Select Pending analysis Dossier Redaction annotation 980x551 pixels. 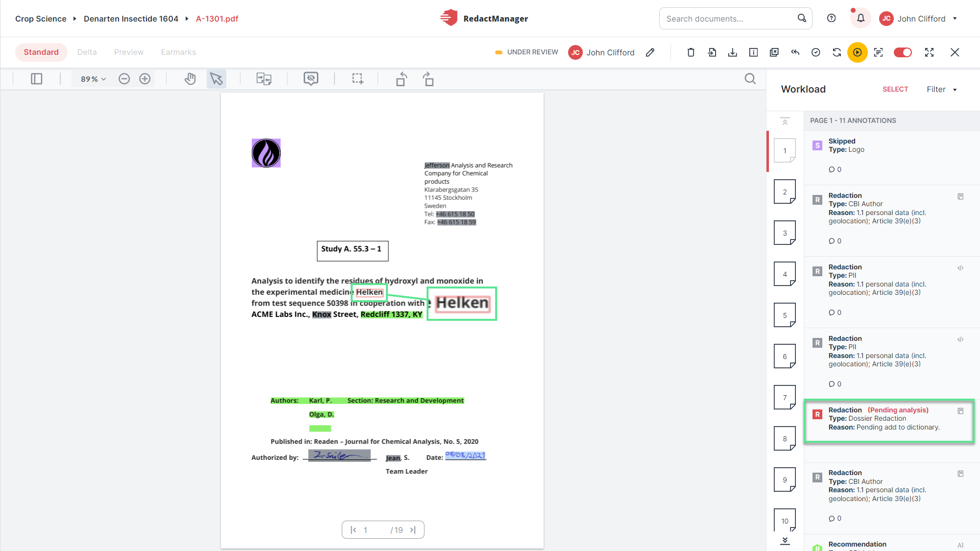(889, 421)
